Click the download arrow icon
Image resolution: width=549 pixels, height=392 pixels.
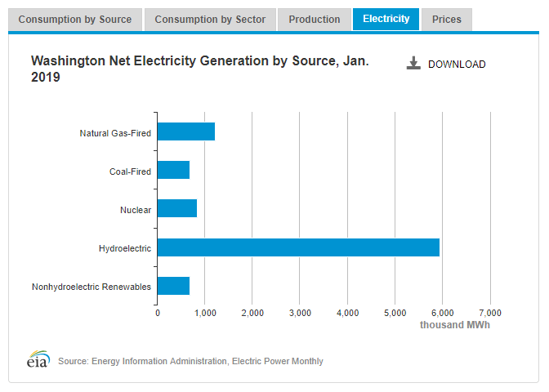coord(413,64)
